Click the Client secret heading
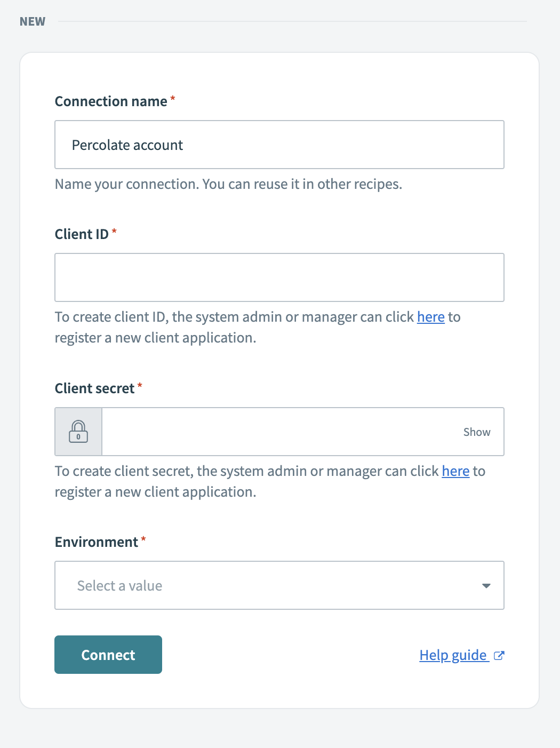The width and height of the screenshot is (560, 748). tap(95, 388)
